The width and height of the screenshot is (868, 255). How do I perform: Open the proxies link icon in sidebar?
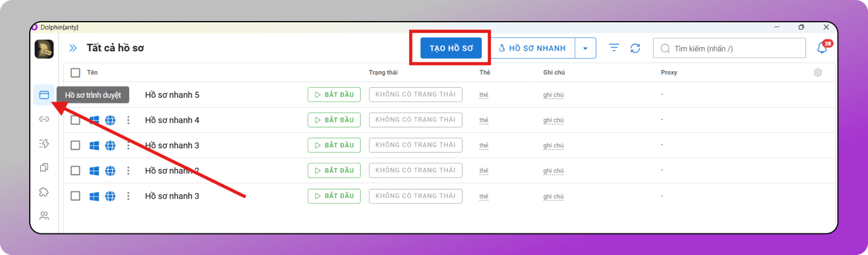(x=44, y=119)
